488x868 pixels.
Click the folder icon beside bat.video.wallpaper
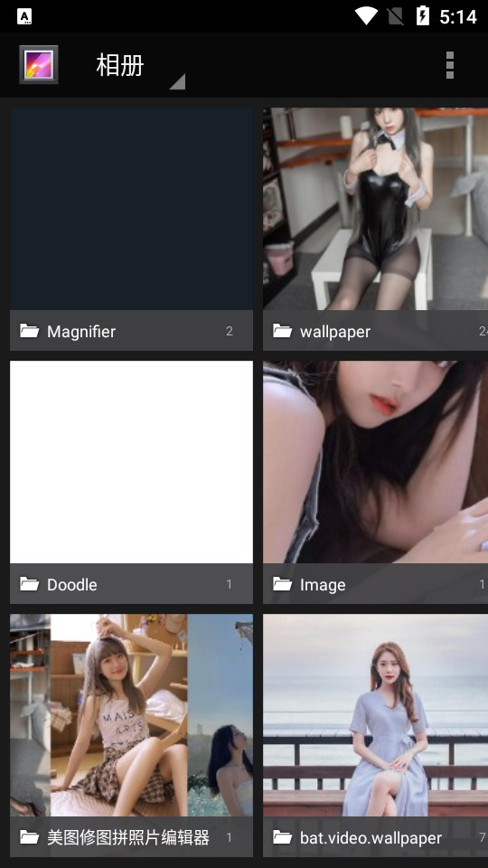point(282,837)
